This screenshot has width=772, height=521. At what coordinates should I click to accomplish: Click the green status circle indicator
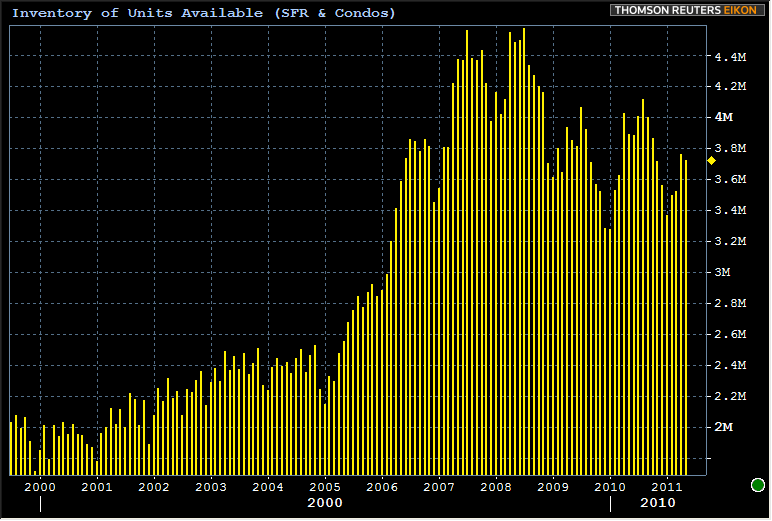pos(758,486)
